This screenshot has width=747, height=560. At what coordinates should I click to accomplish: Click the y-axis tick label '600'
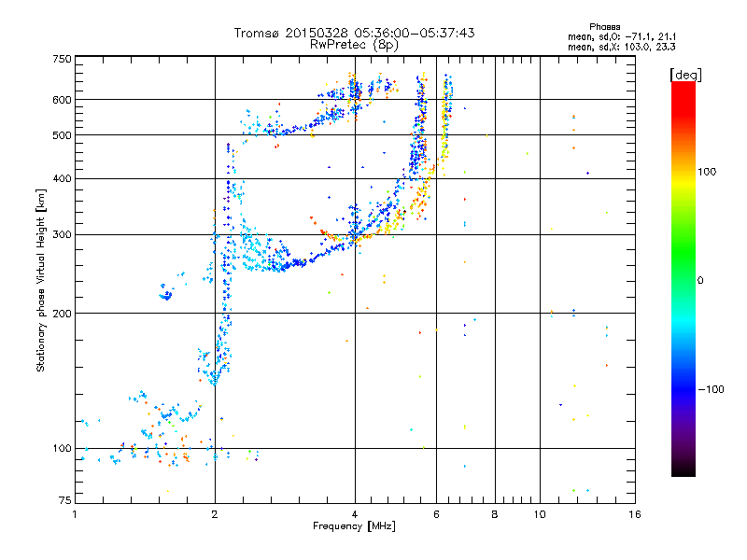(x=62, y=100)
